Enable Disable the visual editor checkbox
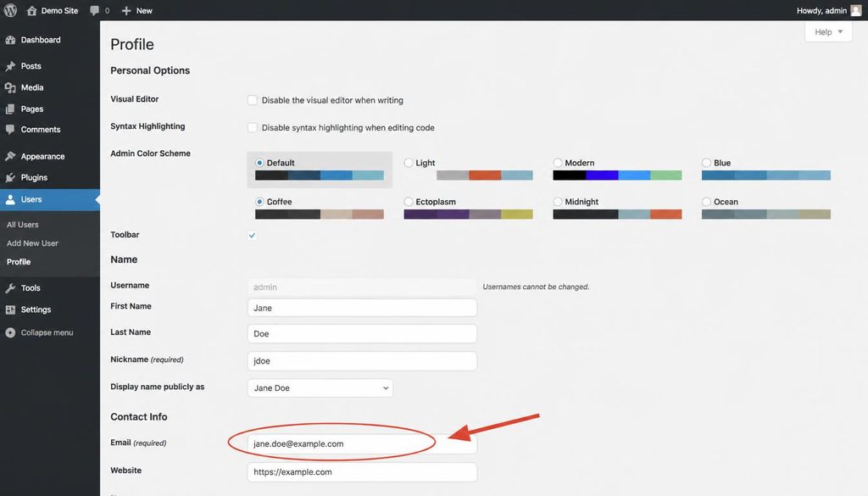868x496 pixels. tap(253, 100)
